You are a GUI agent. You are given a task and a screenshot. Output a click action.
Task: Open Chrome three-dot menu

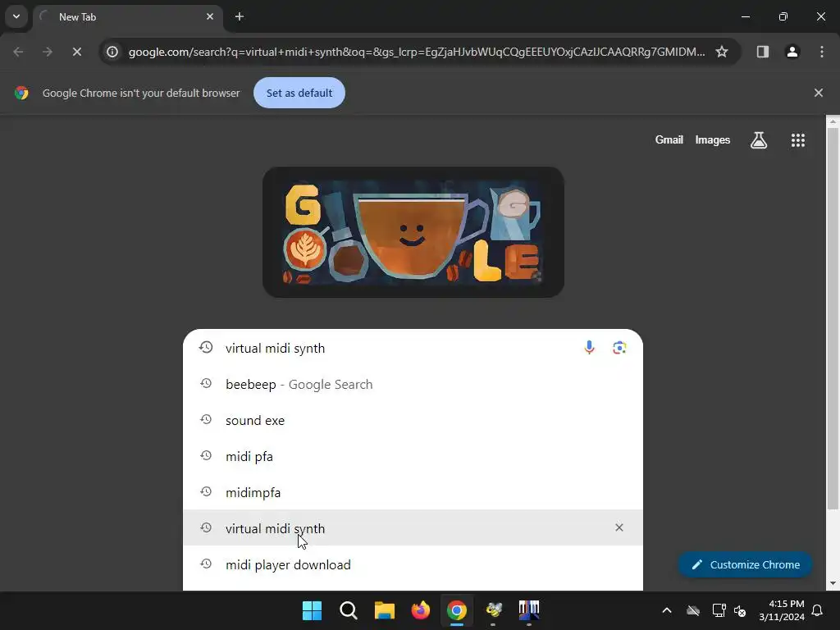[821, 52]
